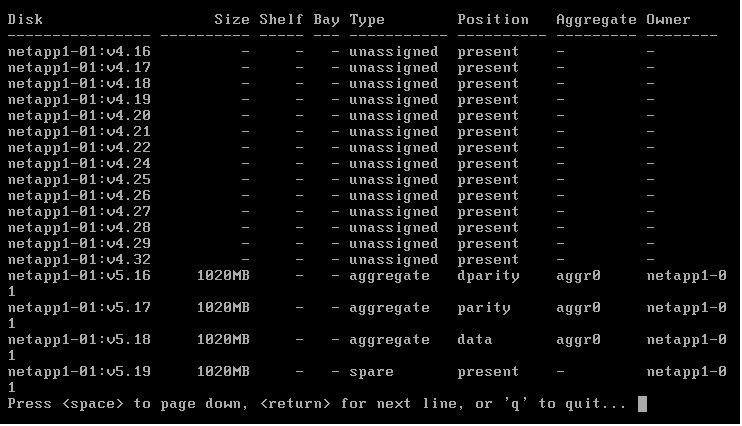Click the 'parity' position of disk v5.17
Screen dimensions: 742x426
point(484,309)
